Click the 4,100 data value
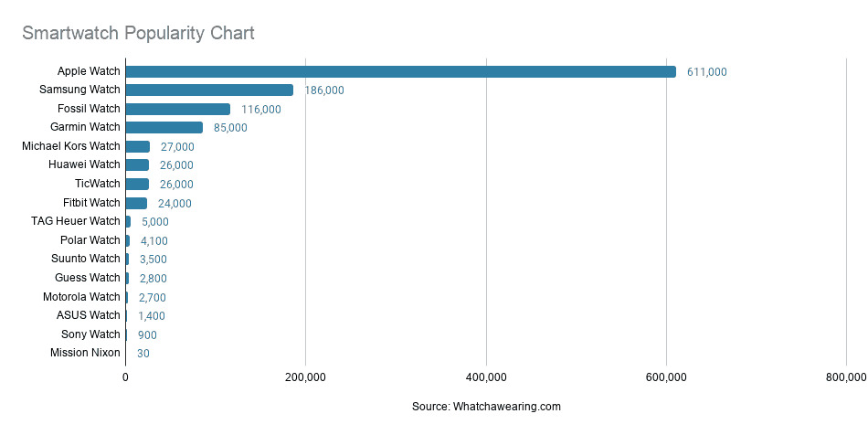This screenshot has width=868, height=435. pyautogui.click(x=153, y=241)
